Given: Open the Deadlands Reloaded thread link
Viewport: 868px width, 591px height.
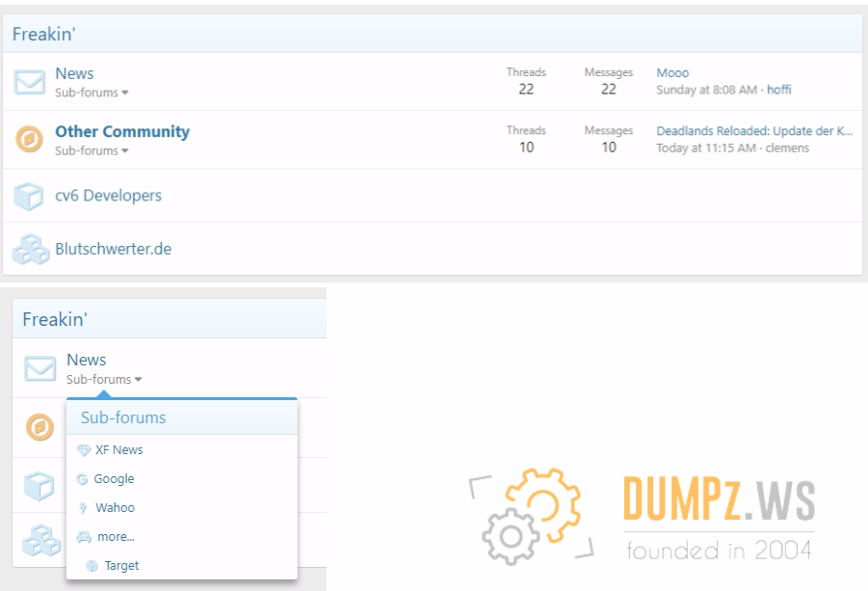Looking at the screenshot, I should 754,131.
